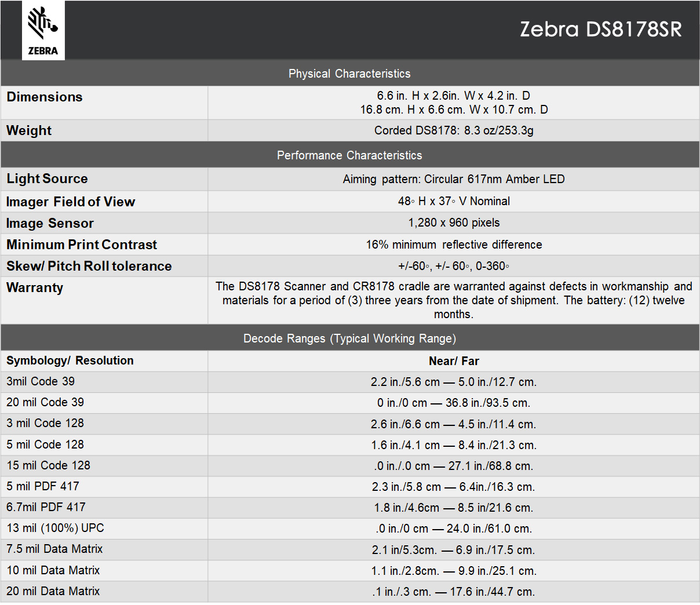The width and height of the screenshot is (700, 605).
Task: Click the 5 mil PDF 417 decode range
Action: pos(454,487)
